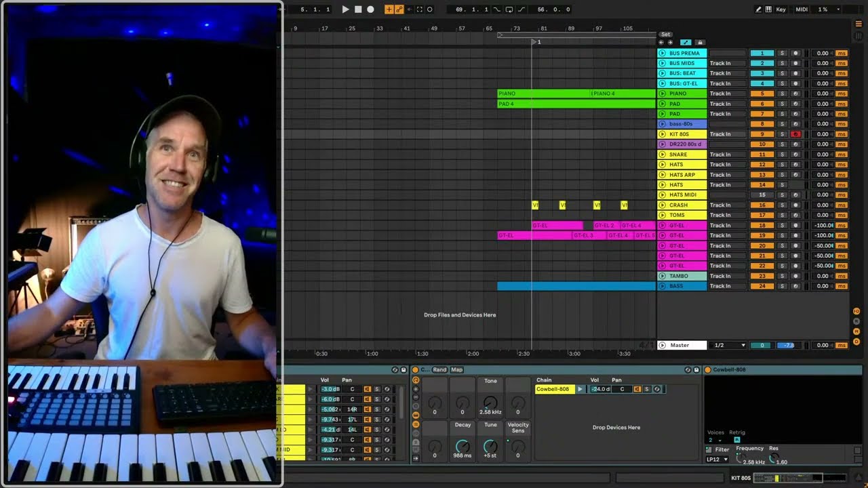Screen dimensions: 868x488
Task: Solo the SNARE track
Action: (782, 155)
